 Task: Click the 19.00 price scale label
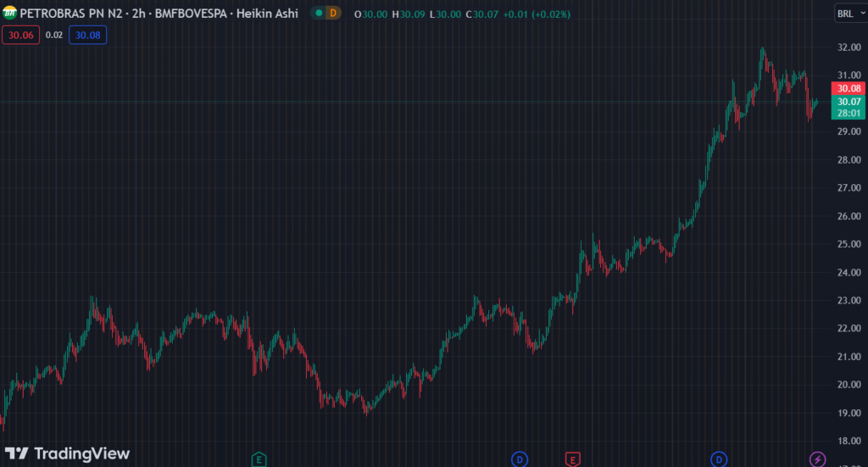849,413
